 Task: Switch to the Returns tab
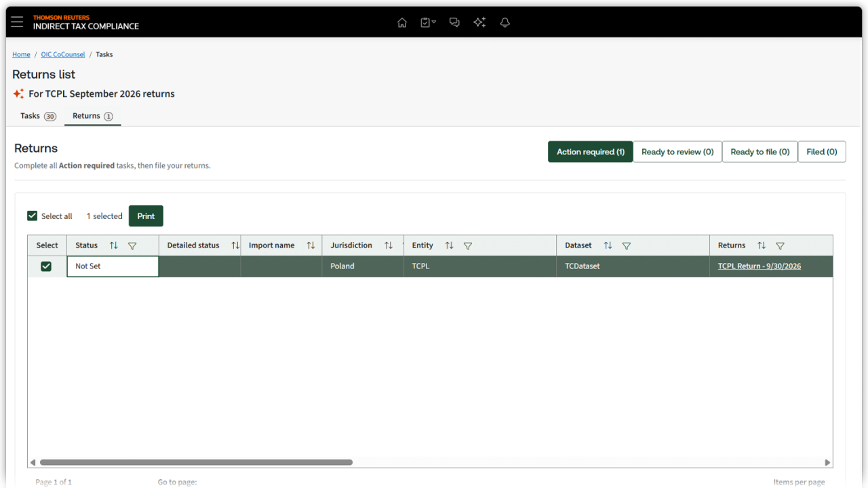[x=93, y=116]
